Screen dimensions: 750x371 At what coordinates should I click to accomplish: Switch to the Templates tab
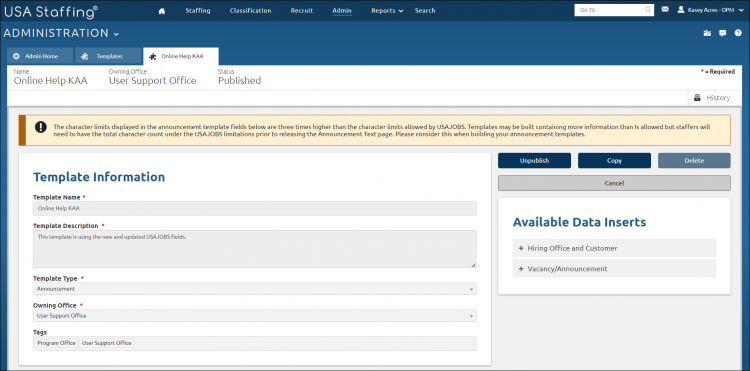click(109, 56)
